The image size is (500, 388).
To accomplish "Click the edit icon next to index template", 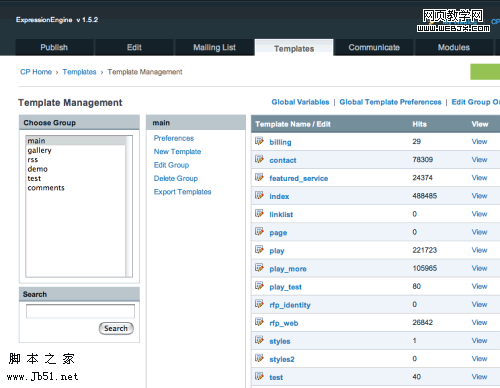I will [x=259, y=195].
